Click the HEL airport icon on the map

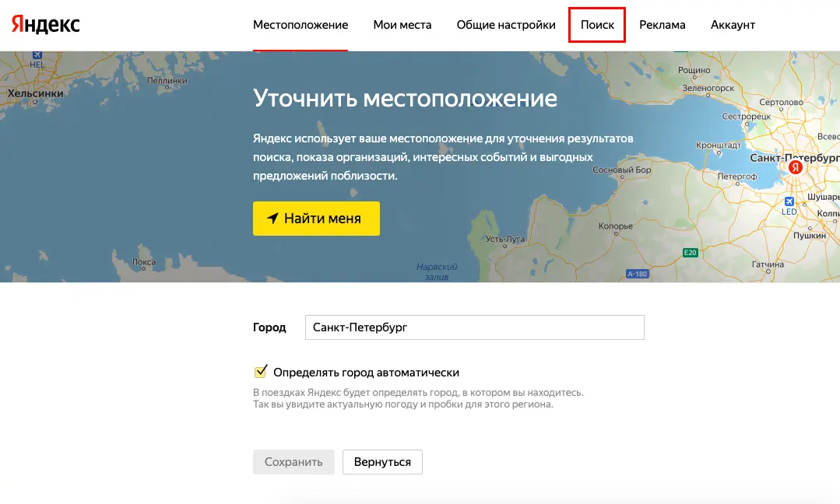pos(37,54)
